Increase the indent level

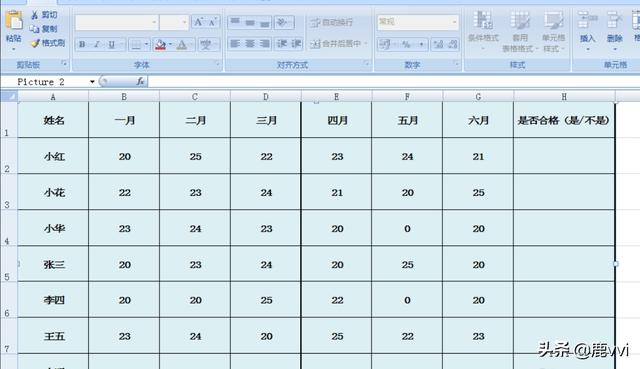(x=296, y=43)
